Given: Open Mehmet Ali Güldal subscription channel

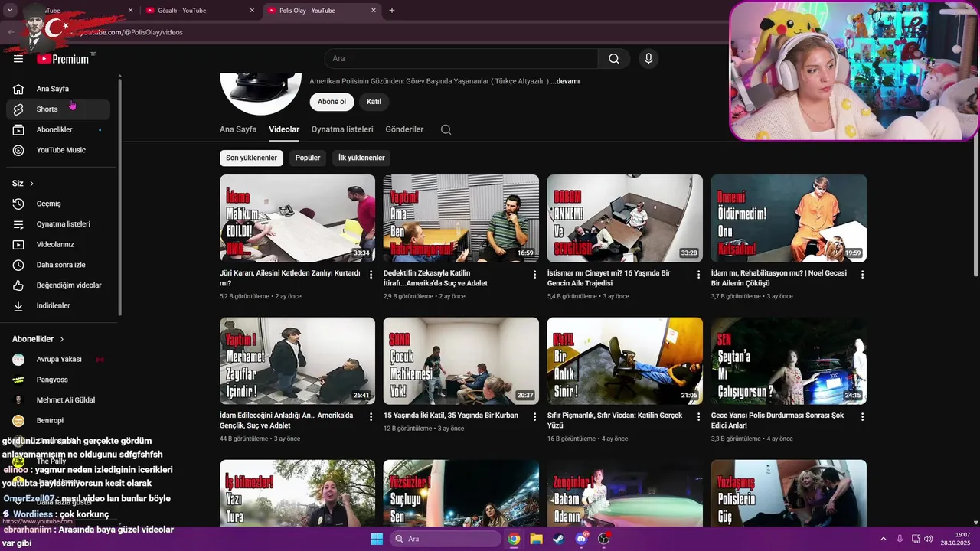Looking at the screenshot, I should [x=58, y=400].
